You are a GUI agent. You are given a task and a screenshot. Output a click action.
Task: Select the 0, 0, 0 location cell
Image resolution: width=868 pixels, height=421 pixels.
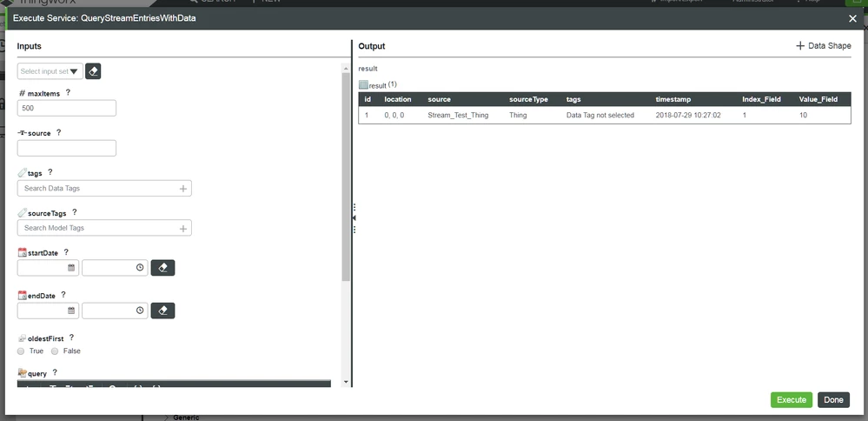pyautogui.click(x=394, y=115)
